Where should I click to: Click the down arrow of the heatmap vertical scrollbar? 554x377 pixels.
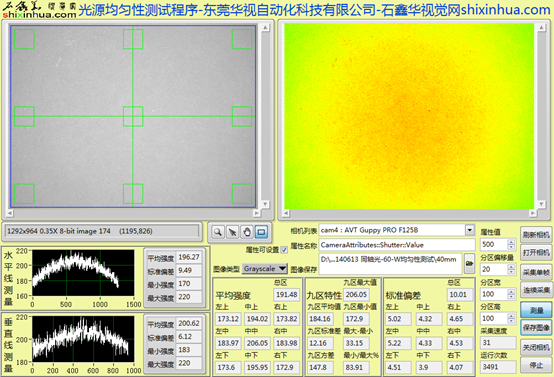541,204
